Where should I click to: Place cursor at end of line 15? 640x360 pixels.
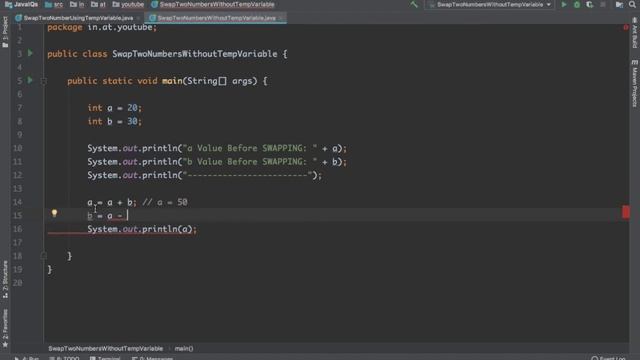point(128,216)
